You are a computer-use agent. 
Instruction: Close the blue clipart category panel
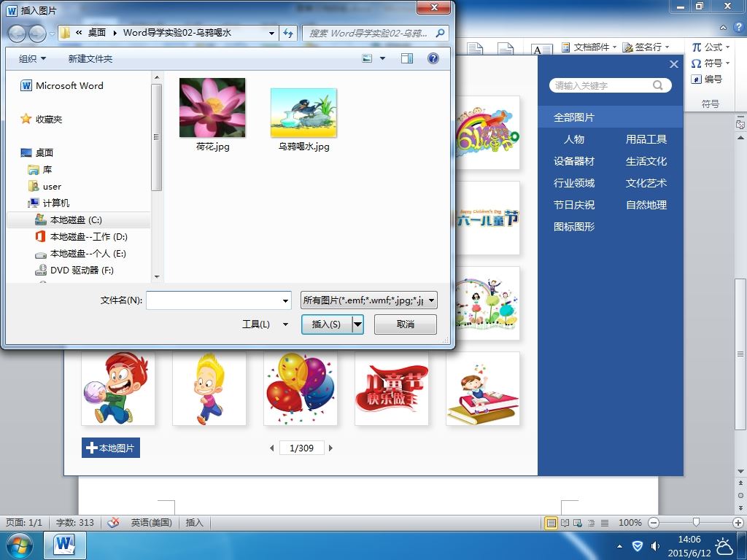point(673,64)
